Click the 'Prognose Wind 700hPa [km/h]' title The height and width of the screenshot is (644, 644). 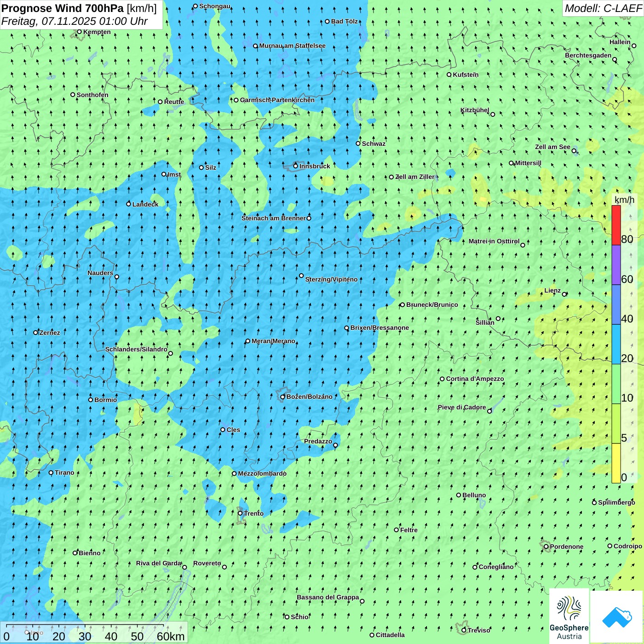click(x=79, y=8)
